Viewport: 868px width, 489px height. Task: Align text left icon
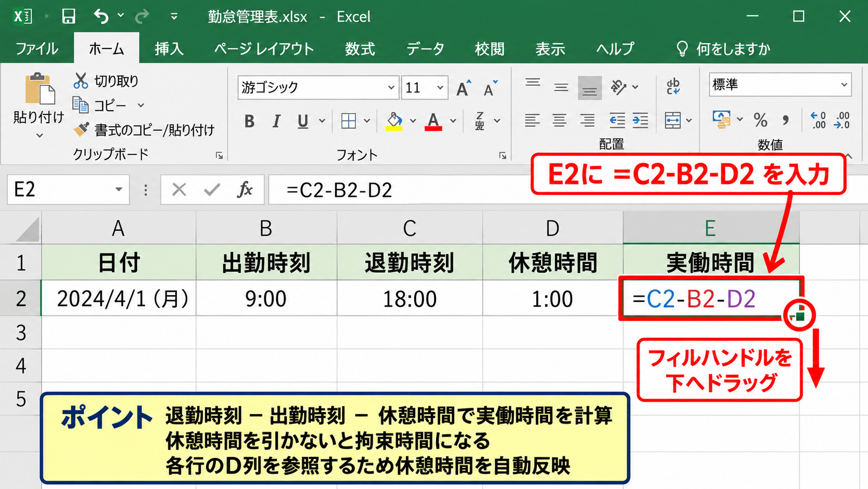point(532,121)
